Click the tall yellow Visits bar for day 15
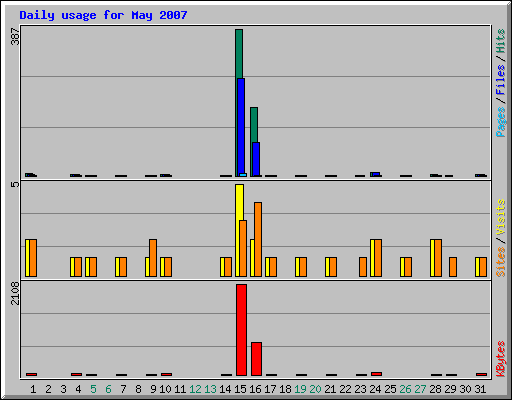This screenshot has width=512, height=400. [239, 230]
